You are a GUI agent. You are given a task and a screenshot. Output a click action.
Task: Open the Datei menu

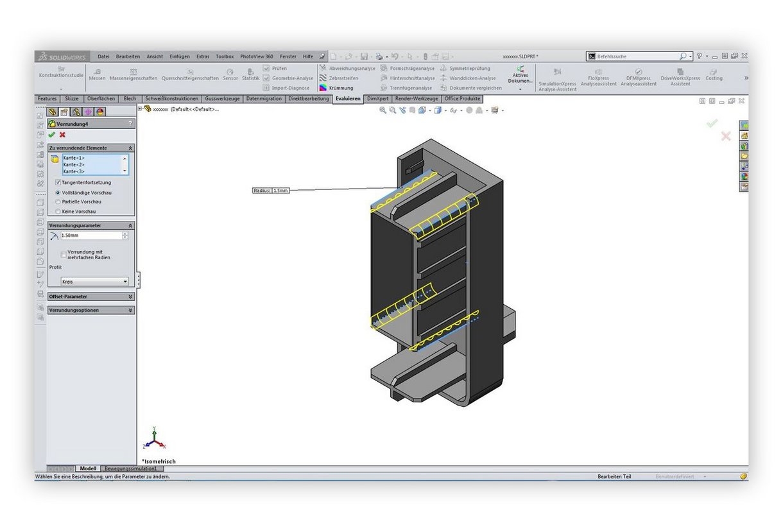(103, 56)
